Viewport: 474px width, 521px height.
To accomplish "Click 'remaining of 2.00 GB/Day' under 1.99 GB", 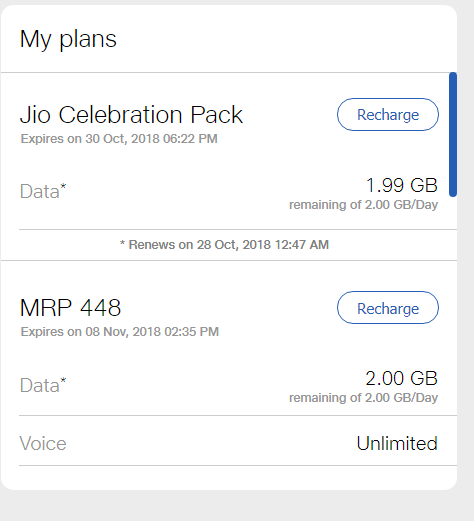I will pyautogui.click(x=363, y=205).
